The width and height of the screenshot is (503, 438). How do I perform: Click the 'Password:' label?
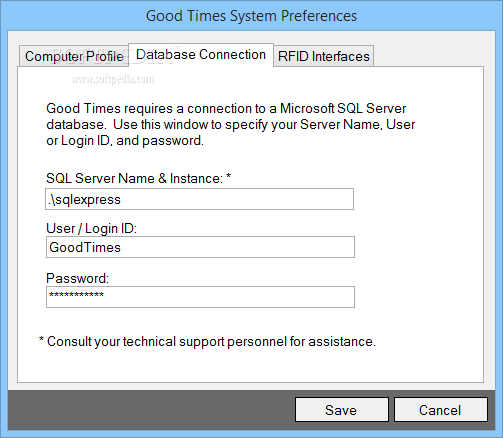tap(77, 278)
